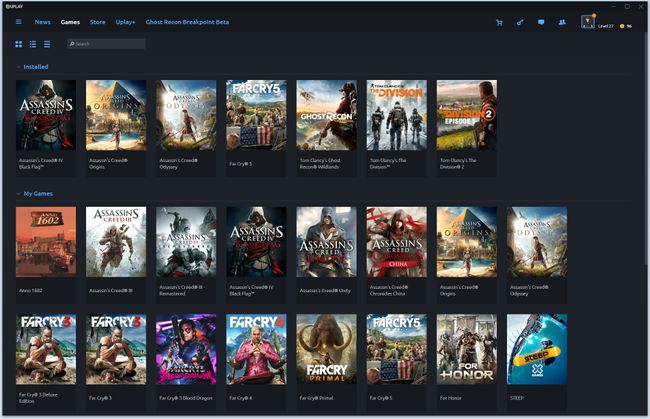Open Assassin's Creed Unity tile
650x419 pixels.
tap(327, 255)
